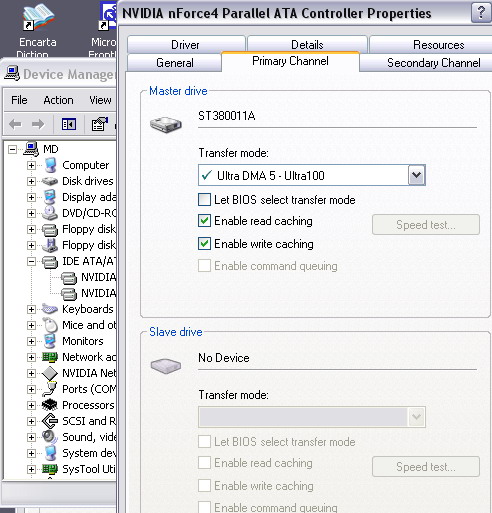Click the No Device slave drive label

pos(224,358)
